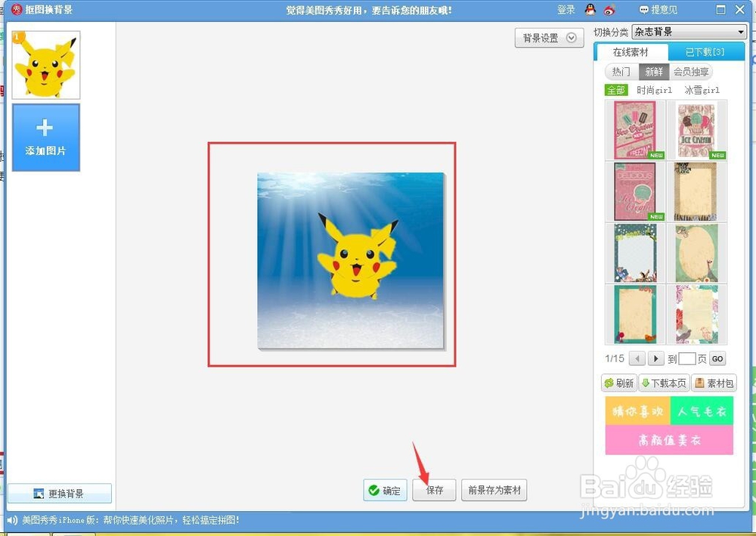This screenshot has width=756, height=536.
Task: Click the QQ penguin login icon
Action: [590, 9]
